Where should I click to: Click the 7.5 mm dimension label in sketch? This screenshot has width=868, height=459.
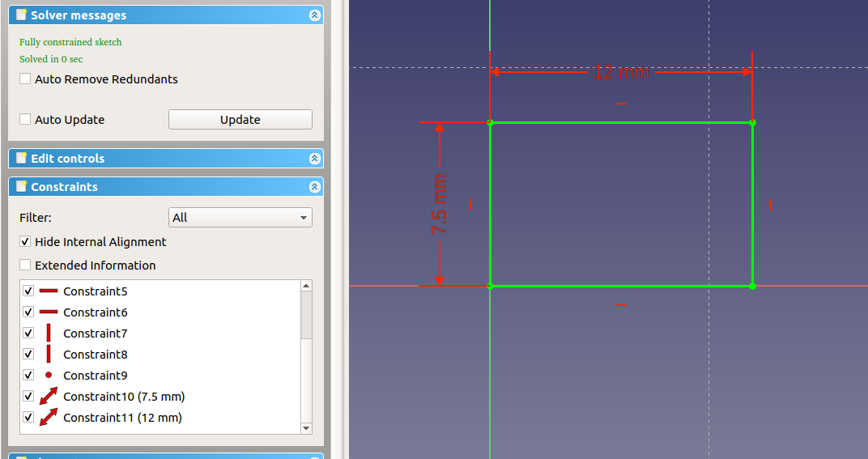440,204
